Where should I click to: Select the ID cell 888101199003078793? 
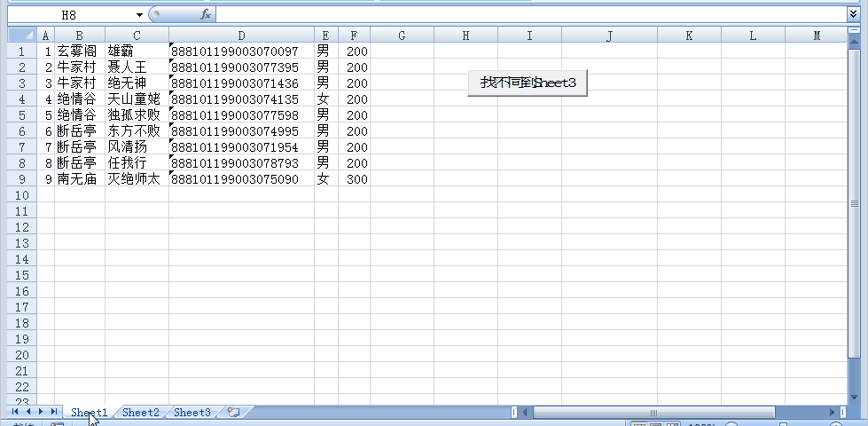pyautogui.click(x=241, y=163)
